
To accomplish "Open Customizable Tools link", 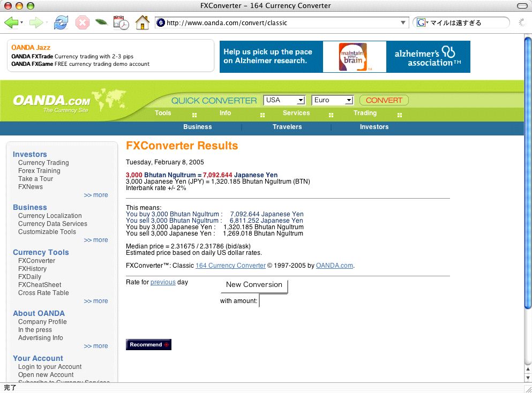I will click(x=47, y=232).
